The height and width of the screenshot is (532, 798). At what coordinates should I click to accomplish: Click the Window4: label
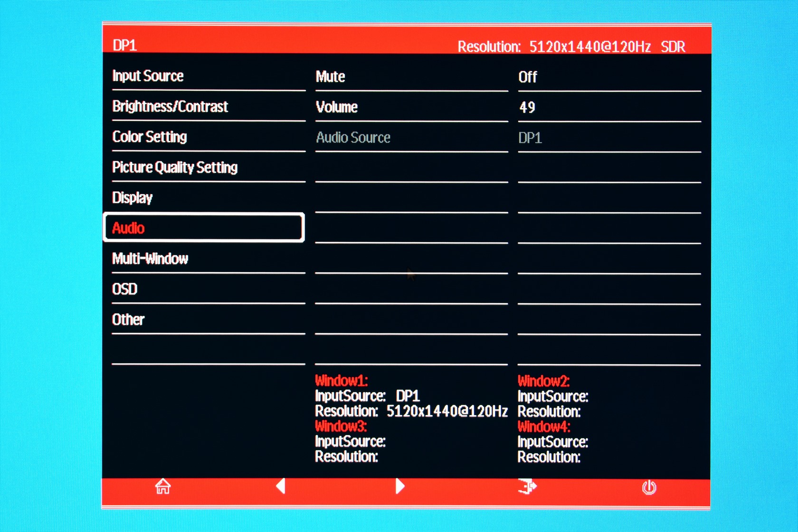tap(544, 426)
